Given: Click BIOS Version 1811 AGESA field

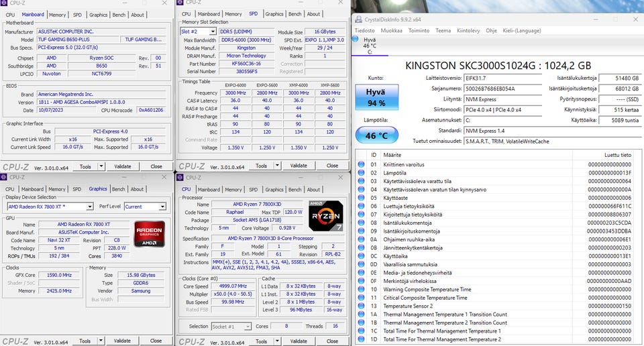Looking at the screenshot, I should [101, 102].
